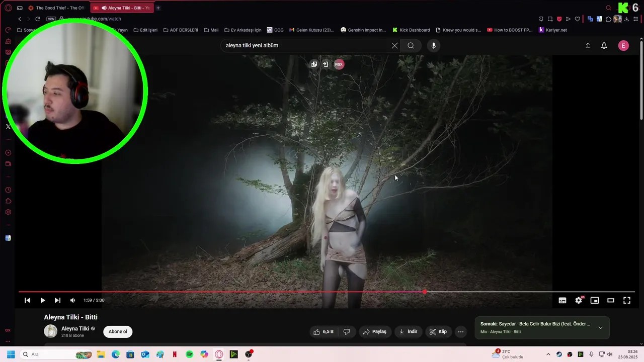This screenshot has height=362, width=644.
Task: Enter fullscreen mode
Action: [x=627, y=300]
